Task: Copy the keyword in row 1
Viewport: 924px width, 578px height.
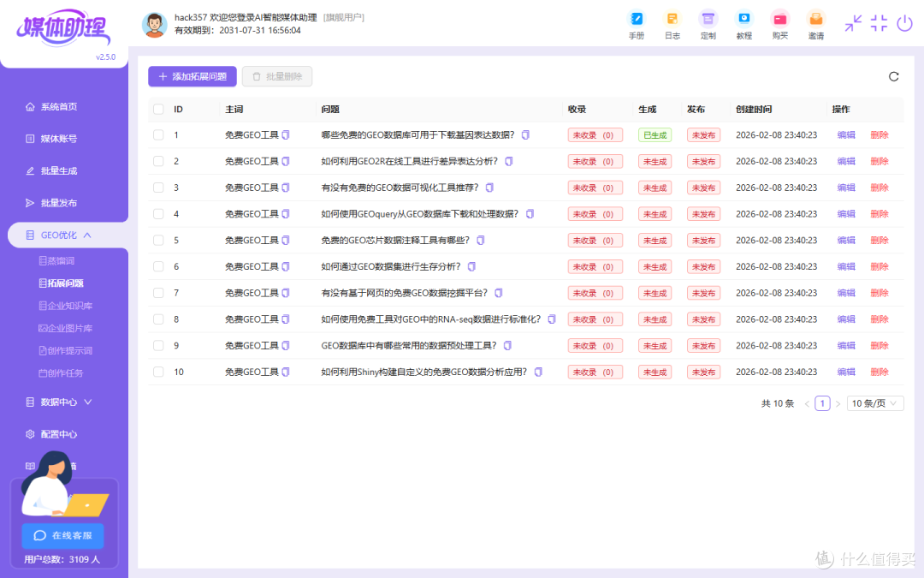Action: [286, 135]
